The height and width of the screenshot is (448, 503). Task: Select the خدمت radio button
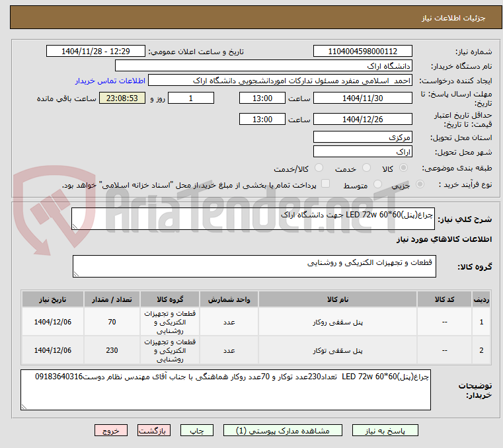pos(366,168)
